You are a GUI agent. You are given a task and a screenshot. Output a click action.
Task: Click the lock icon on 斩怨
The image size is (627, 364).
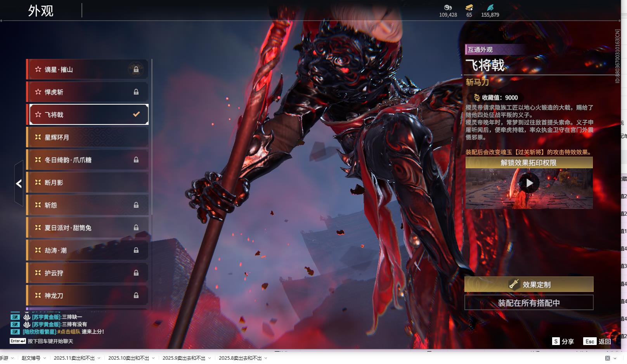click(x=136, y=205)
